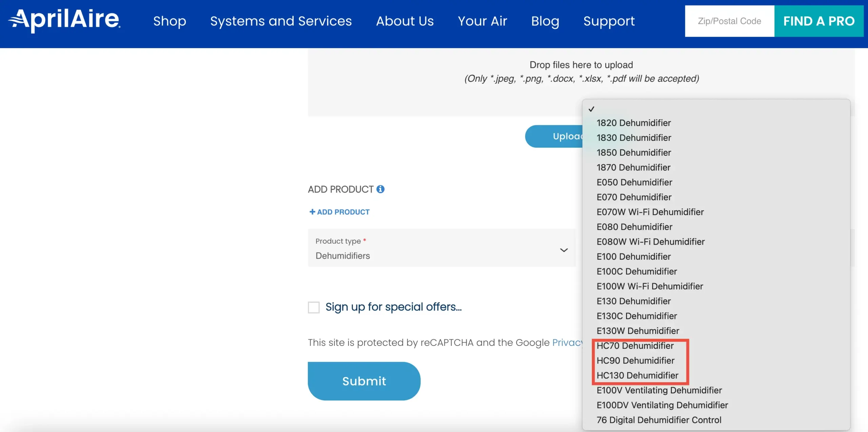Focus the Zip/Postal Code field
868x432 pixels.
tap(729, 21)
